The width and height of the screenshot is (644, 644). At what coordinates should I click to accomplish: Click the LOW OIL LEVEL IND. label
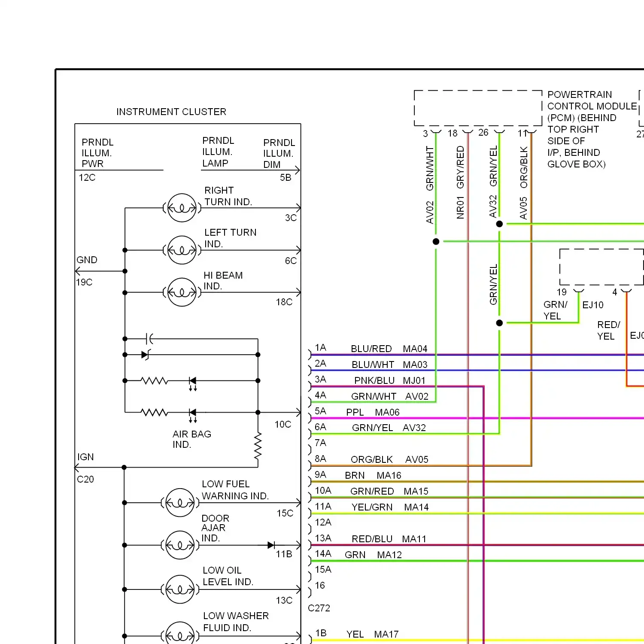(x=228, y=576)
